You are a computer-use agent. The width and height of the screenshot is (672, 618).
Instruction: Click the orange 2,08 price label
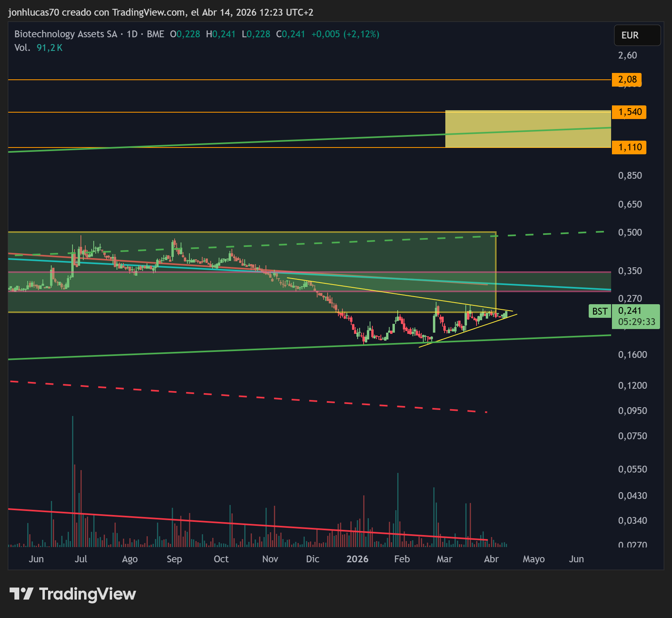627,79
